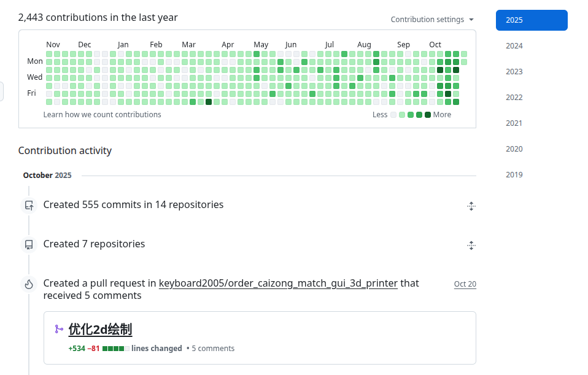This screenshot has width=588, height=375.
Task: Show contributions for 2023
Action: 514,72
